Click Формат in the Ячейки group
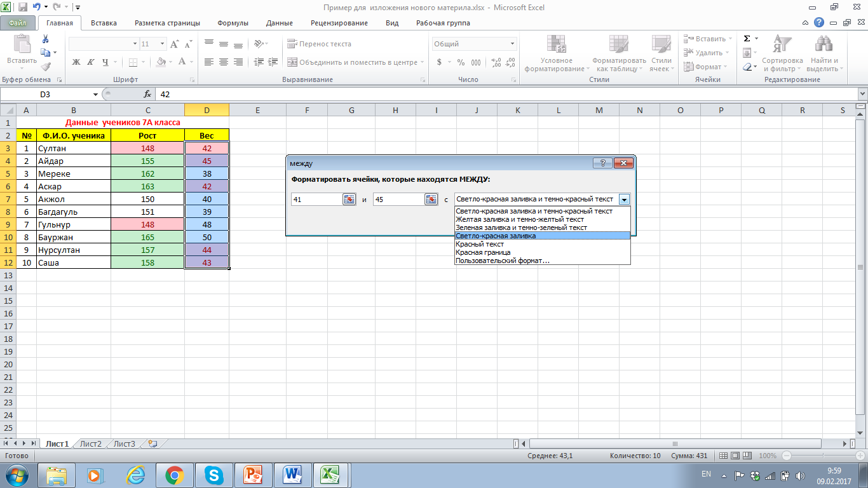 click(x=706, y=67)
